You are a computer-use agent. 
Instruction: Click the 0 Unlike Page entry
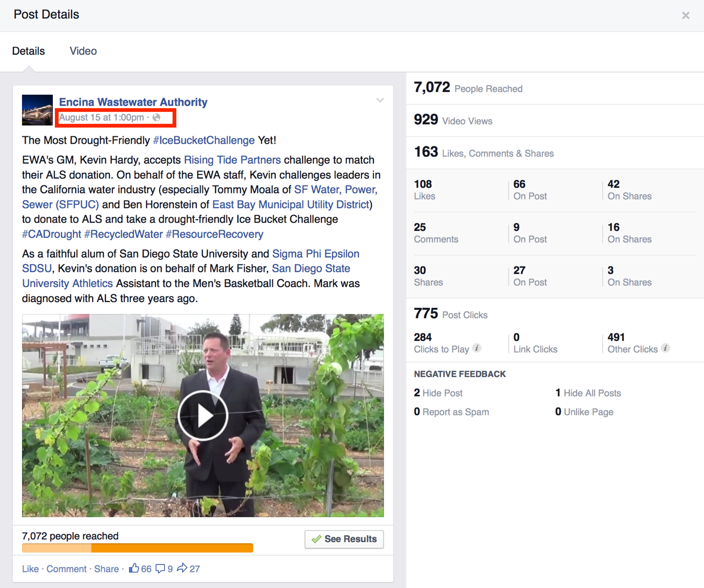point(584,412)
